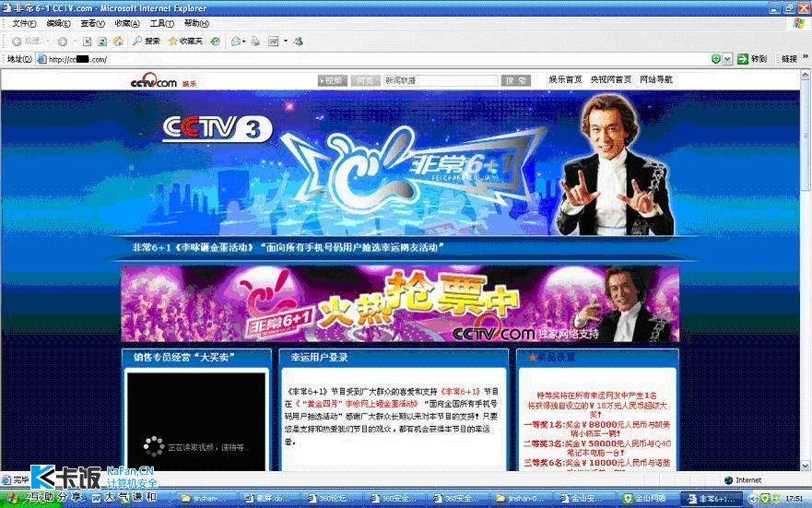This screenshot has width=812, height=508.
Task: Click the 新闻联播 search input field
Action: pyautogui.click(x=441, y=80)
